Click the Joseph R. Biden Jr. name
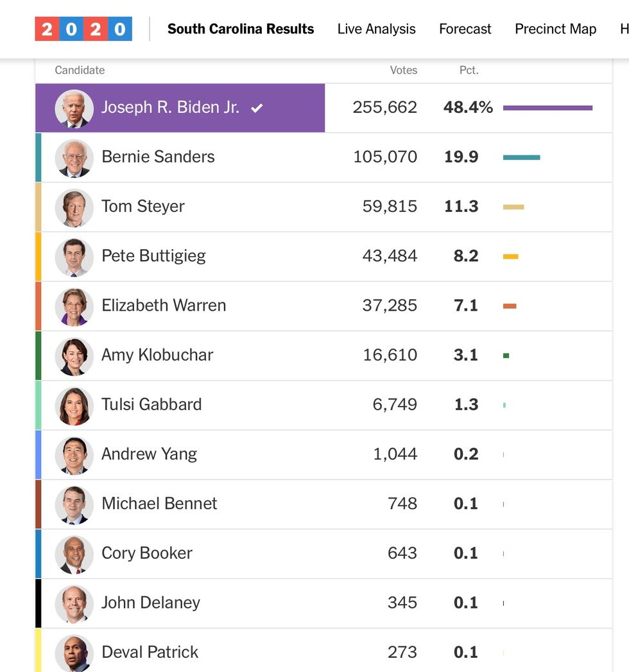The height and width of the screenshot is (672, 629). click(x=170, y=107)
